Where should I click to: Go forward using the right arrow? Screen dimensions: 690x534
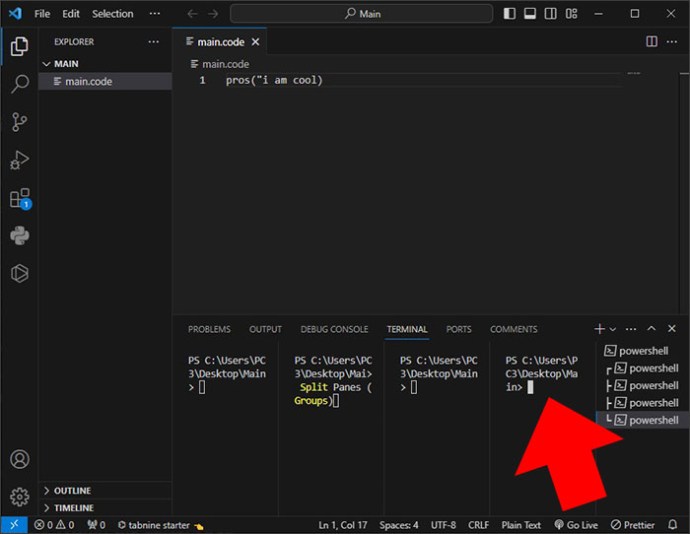pos(213,14)
